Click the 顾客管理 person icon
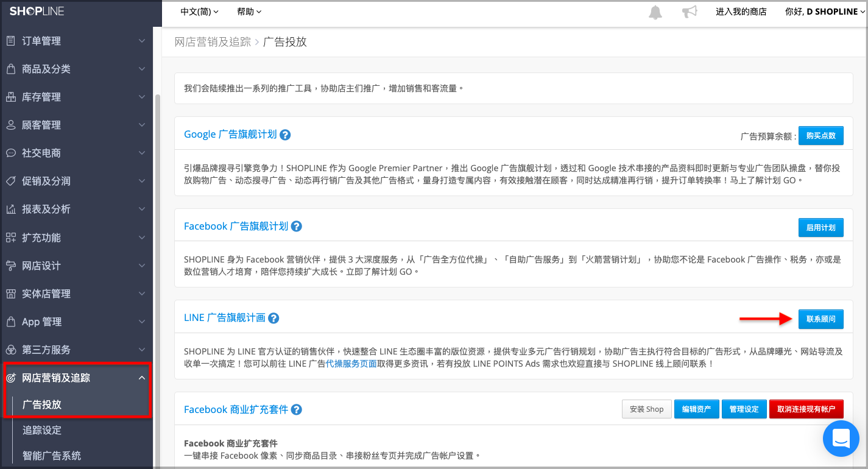 click(x=10, y=125)
